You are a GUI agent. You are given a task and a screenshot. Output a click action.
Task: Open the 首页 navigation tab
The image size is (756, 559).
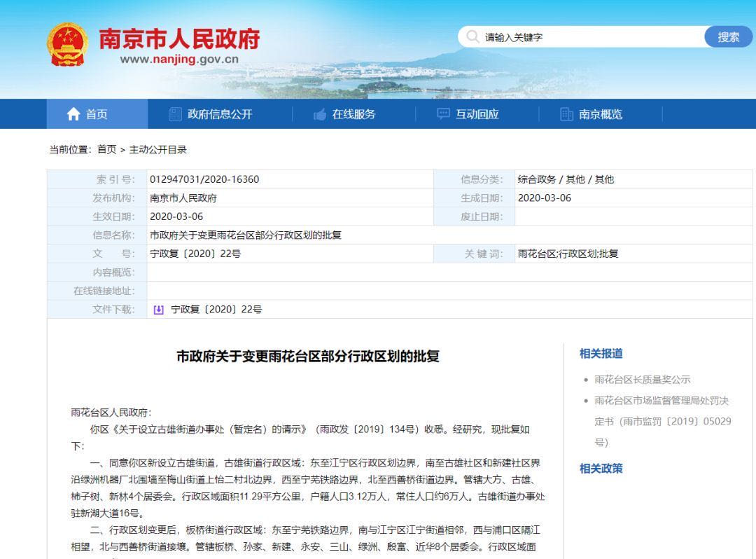[x=97, y=113]
